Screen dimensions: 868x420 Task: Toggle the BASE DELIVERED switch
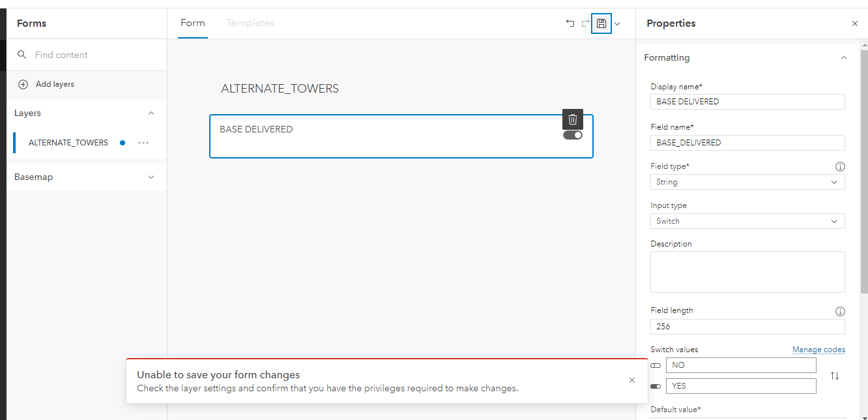[573, 135]
